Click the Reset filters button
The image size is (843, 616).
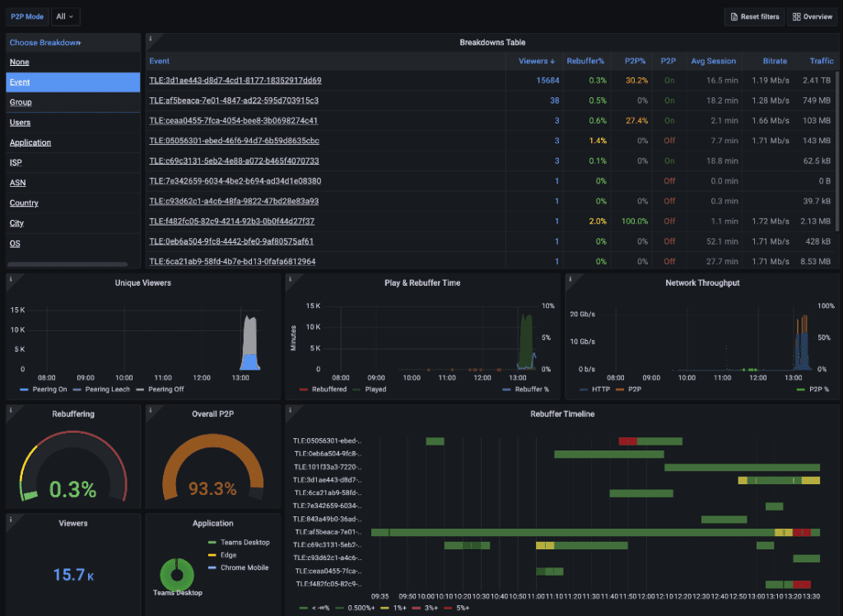753,16
